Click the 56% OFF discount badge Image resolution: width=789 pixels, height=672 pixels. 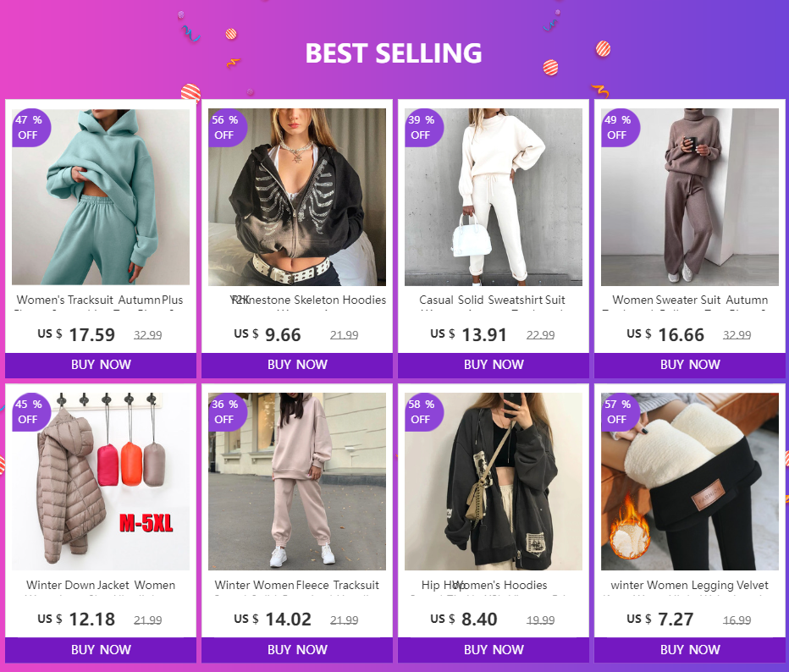click(x=224, y=127)
